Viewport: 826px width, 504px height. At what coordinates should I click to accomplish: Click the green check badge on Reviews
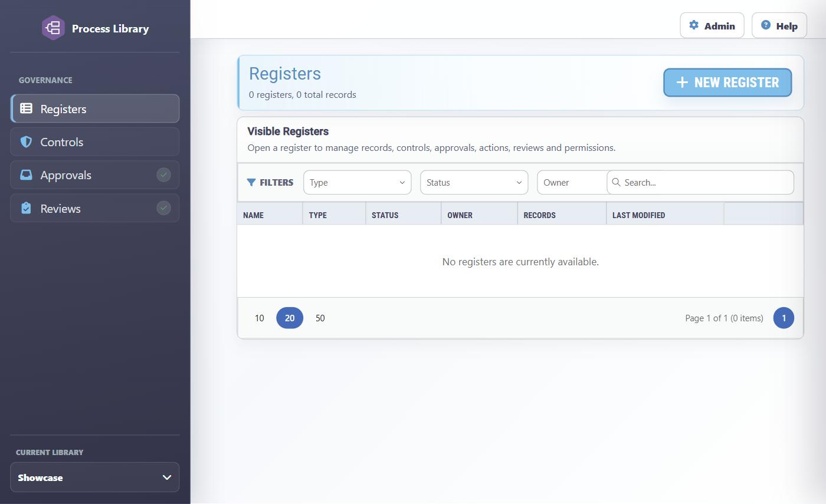[163, 207]
